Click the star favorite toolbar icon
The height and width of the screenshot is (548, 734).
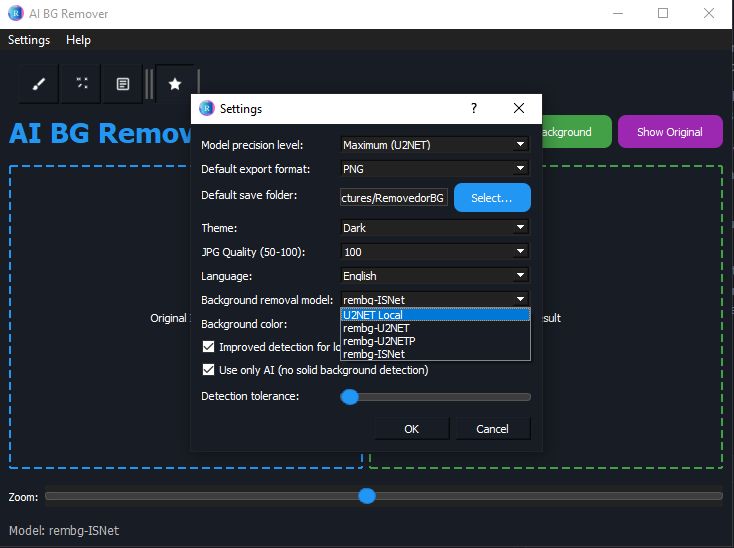[x=175, y=85]
